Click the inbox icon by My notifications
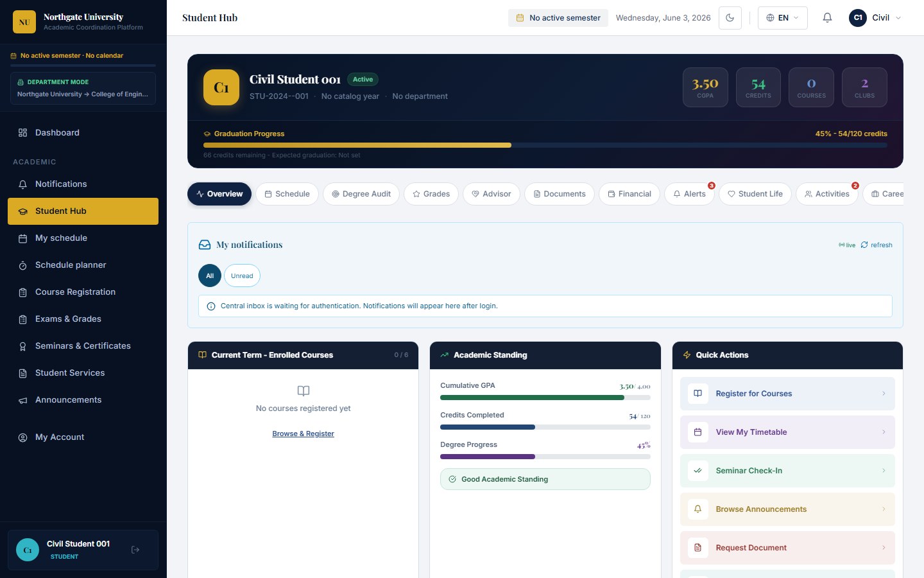This screenshot has height=578, width=924. click(x=205, y=245)
